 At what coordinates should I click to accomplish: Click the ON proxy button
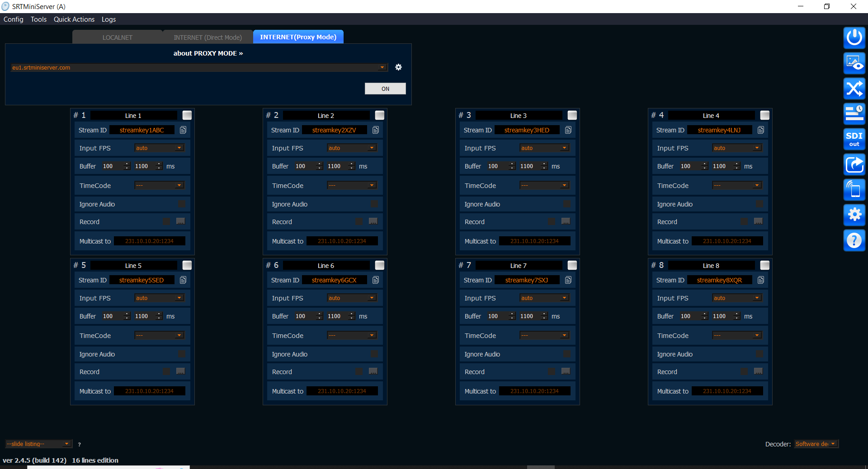click(x=385, y=89)
